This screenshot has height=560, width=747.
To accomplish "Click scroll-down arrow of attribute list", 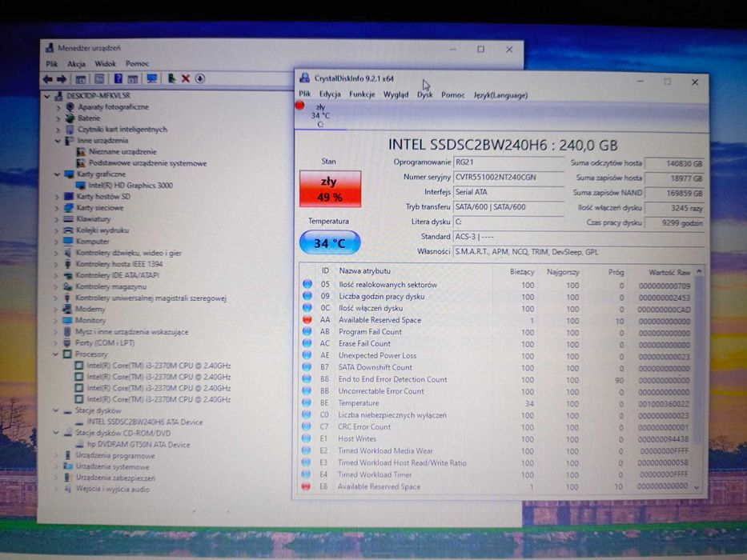I will 697,487.
